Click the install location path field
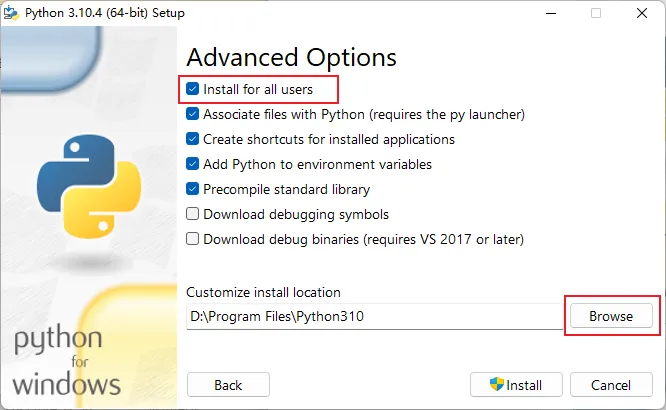Image resolution: width=666 pixels, height=410 pixels. (374, 317)
